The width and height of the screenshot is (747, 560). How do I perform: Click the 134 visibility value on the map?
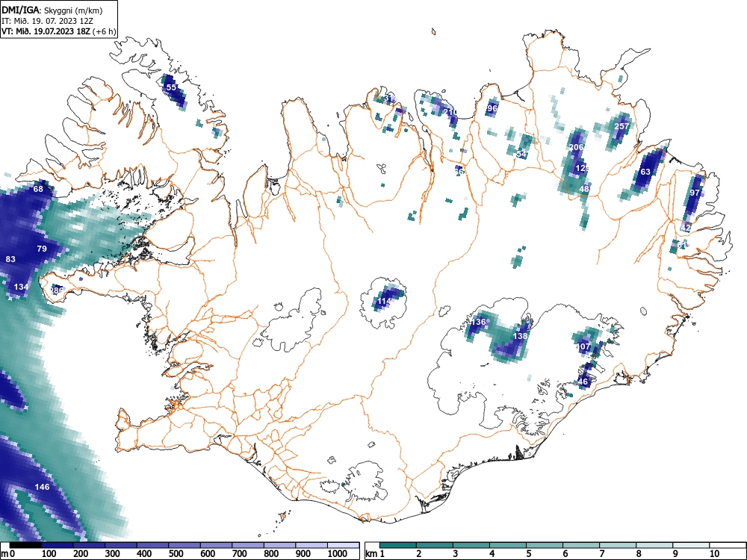coord(22,287)
